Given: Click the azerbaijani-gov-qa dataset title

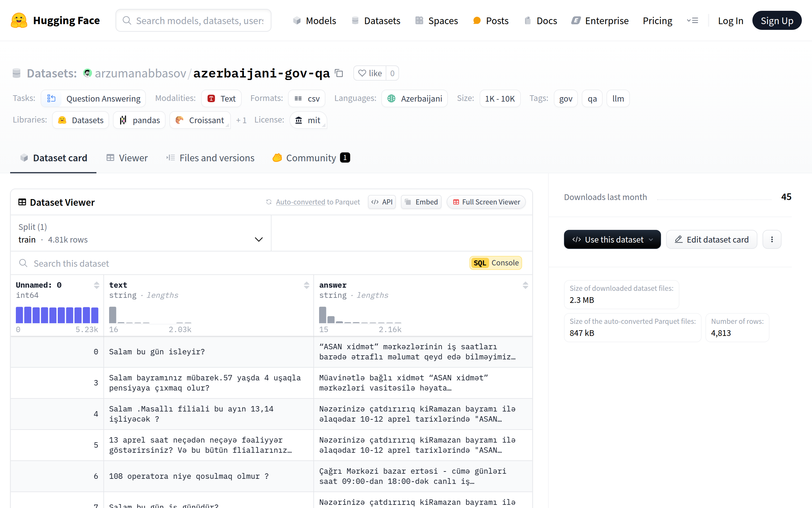Looking at the screenshot, I should point(262,73).
